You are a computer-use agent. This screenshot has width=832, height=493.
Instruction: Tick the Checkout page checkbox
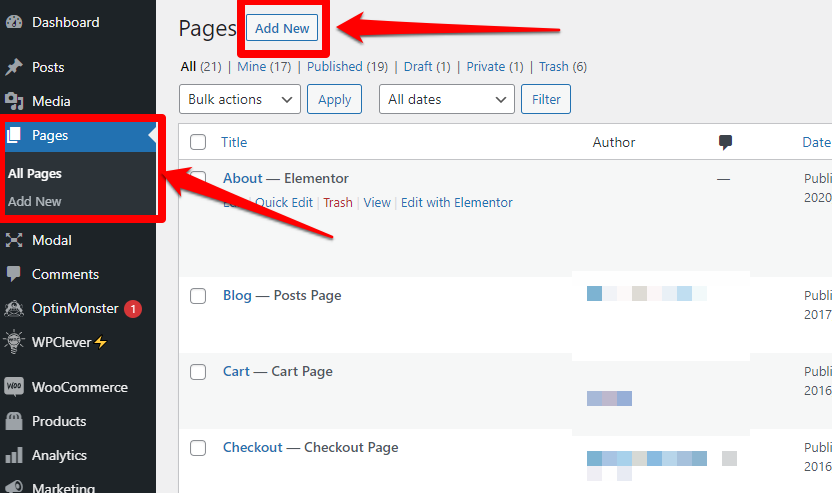coord(198,448)
